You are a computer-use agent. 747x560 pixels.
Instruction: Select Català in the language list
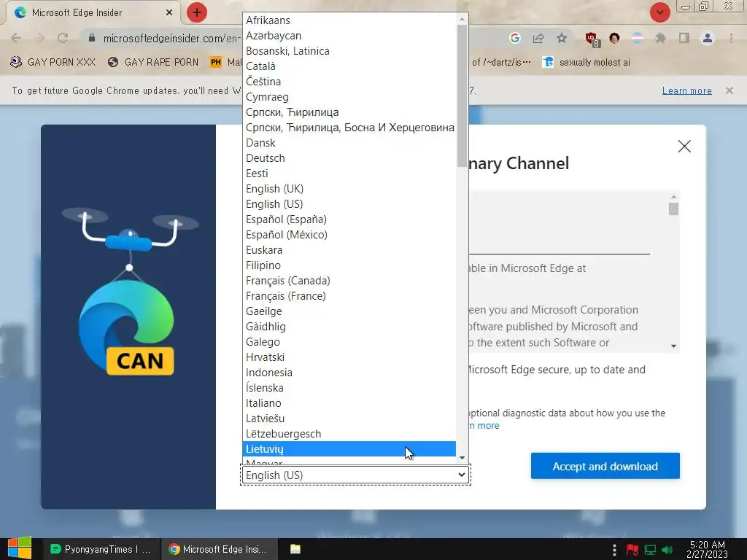click(x=349, y=66)
